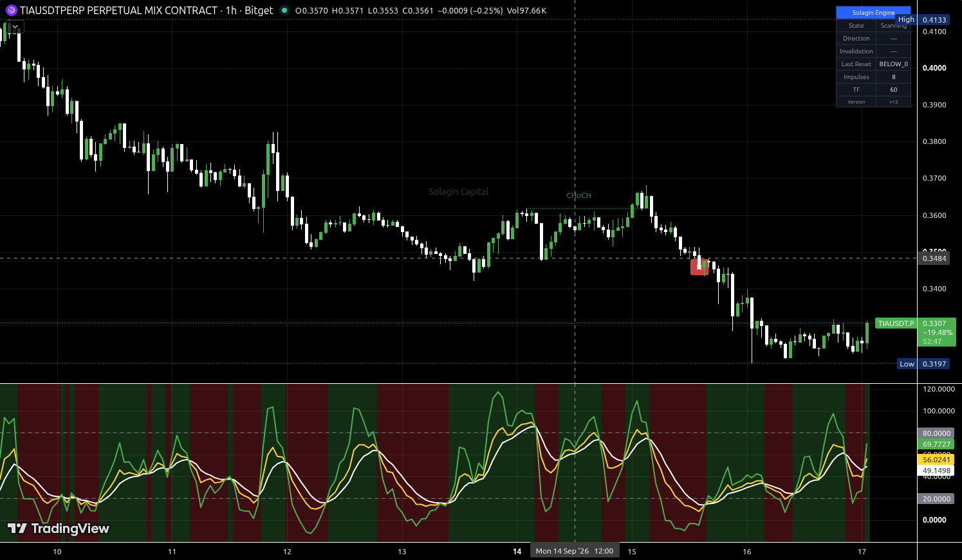Click the TIA symbol logo icon
Screen dimensions: 962x560
[10, 10]
